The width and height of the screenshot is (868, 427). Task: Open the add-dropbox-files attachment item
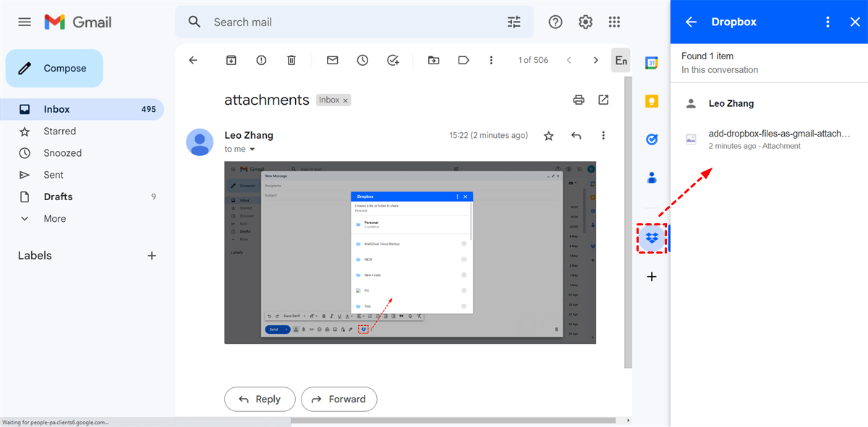pyautogui.click(x=769, y=139)
